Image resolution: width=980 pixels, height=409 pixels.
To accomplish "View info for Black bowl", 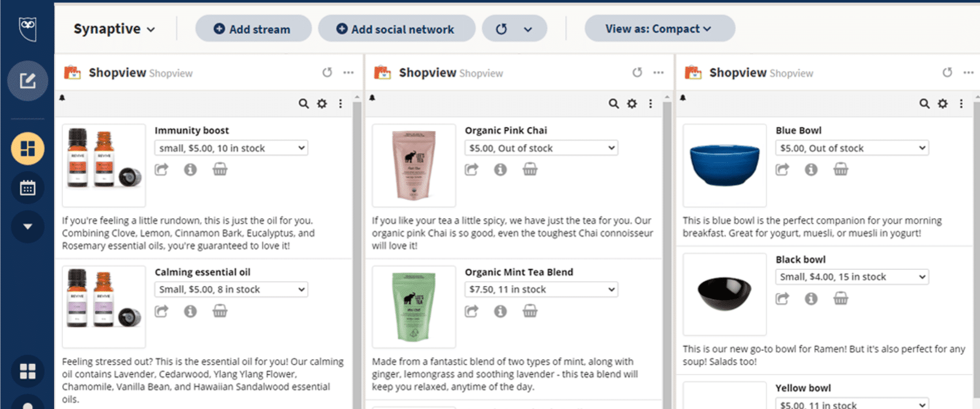I will pos(811,299).
